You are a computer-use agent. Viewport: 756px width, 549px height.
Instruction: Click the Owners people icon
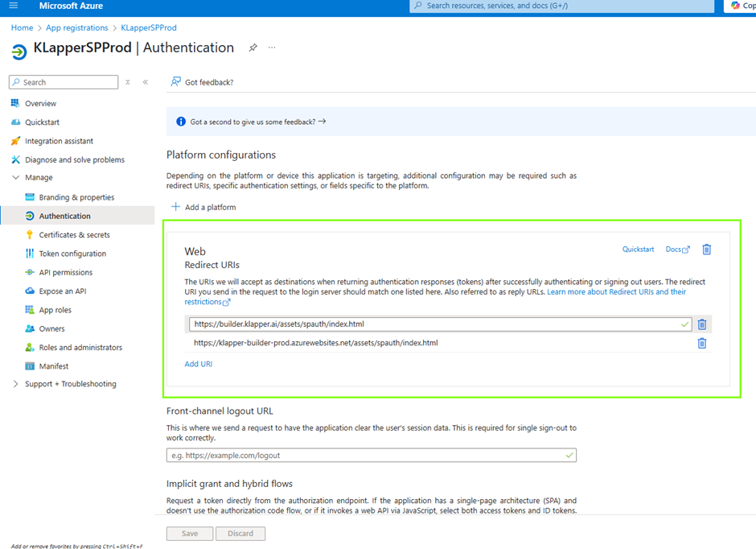click(x=30, y=328)
